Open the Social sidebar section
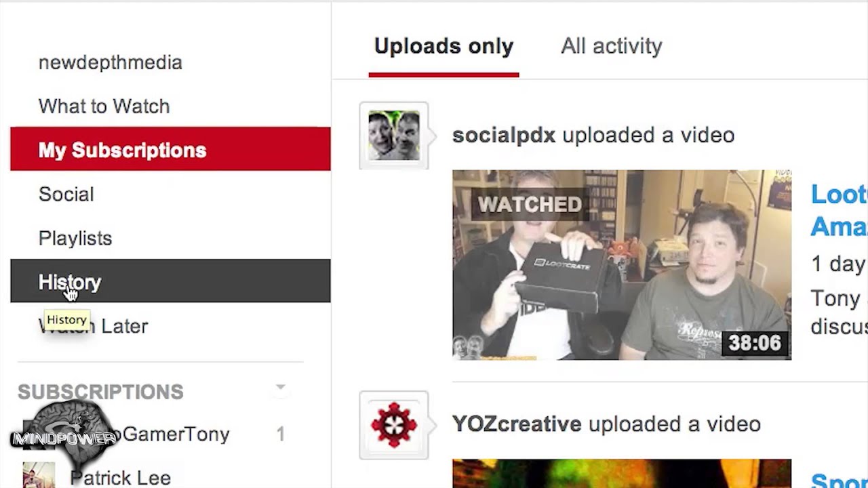 (x=66, y=195)
